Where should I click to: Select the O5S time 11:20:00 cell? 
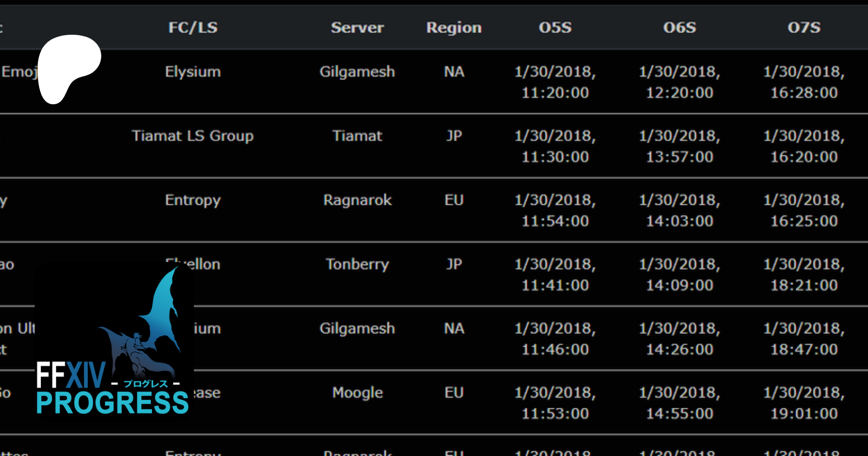pos(555,82)
